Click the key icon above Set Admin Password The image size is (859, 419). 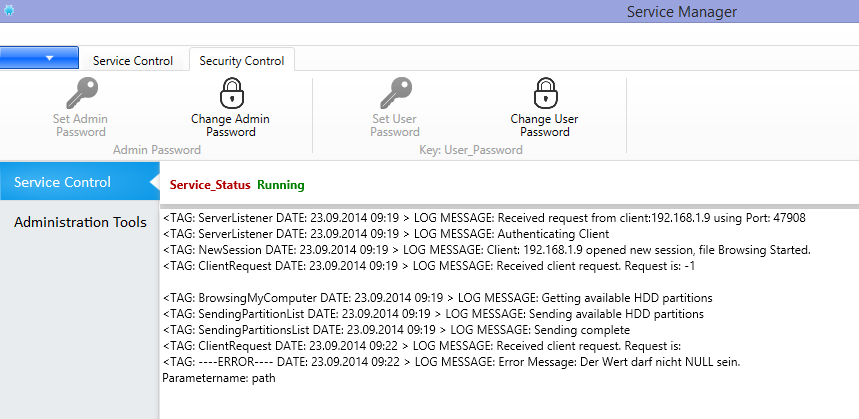tap(82, 93)
